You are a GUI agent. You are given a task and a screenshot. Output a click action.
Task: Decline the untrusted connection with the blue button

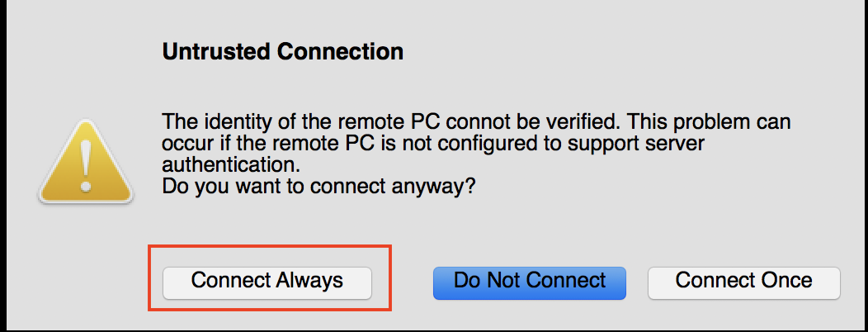click(x=529, y=283)
